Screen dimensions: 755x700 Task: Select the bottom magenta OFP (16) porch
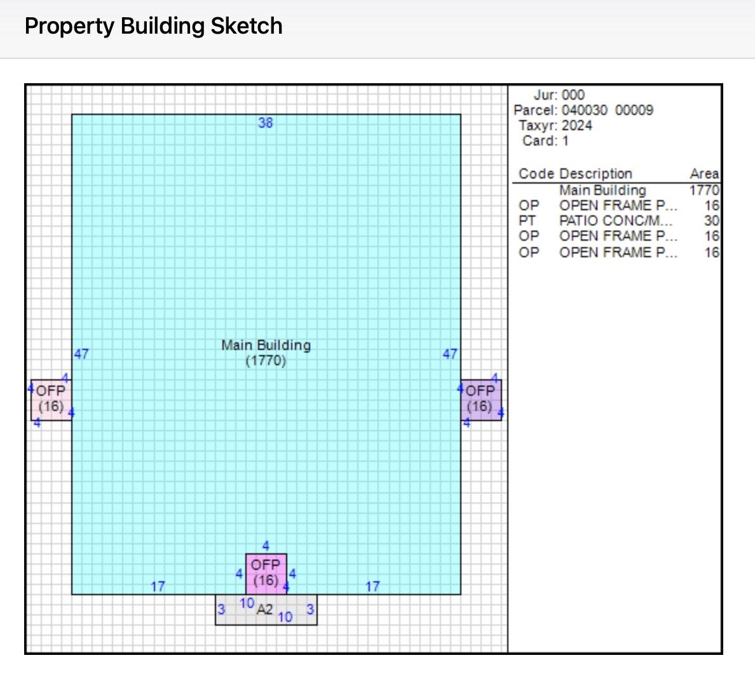tap(266, 574)
